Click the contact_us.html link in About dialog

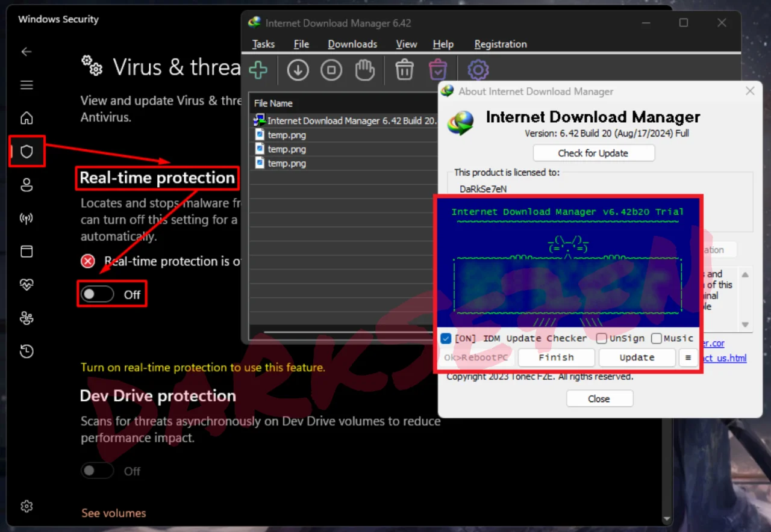pyautogui.click(x=724, y=358)
